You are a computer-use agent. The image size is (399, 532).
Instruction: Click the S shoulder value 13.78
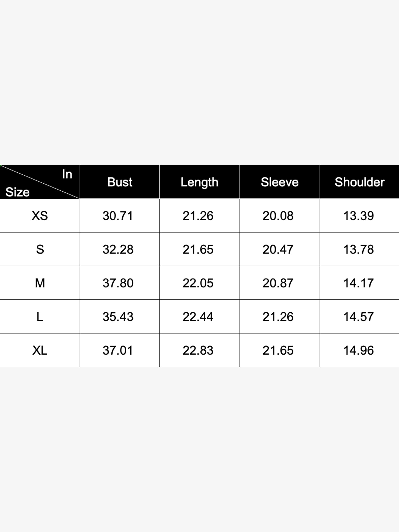tap(359, 250)
